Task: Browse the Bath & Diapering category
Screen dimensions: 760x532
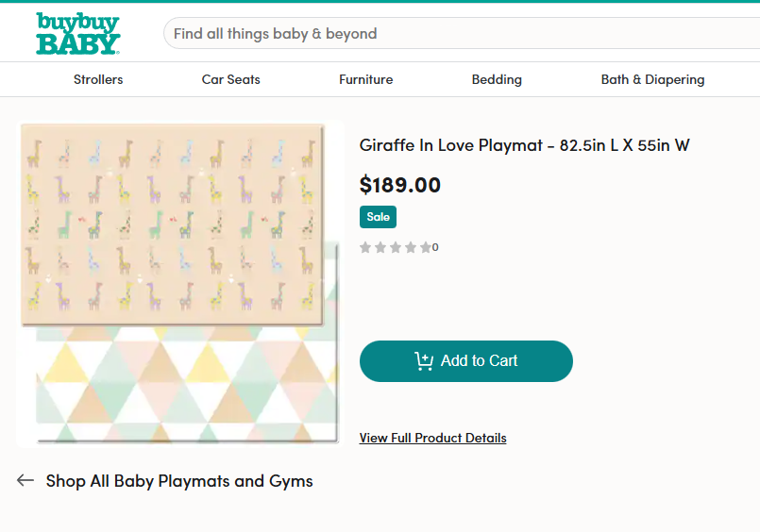Action: click(652, 79)
